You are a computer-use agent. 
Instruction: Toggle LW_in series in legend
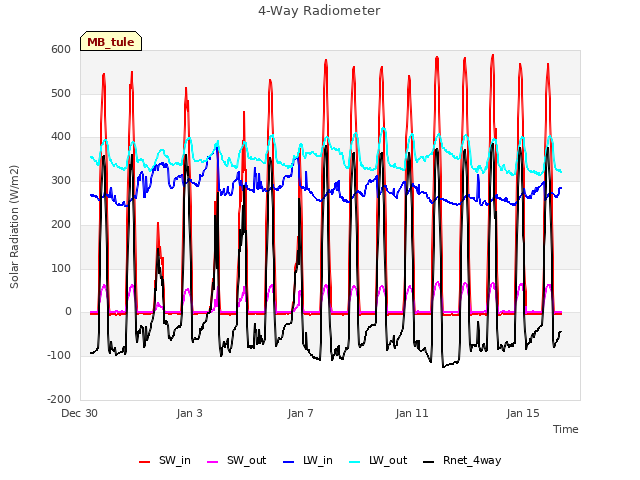(x=308, y=460)
